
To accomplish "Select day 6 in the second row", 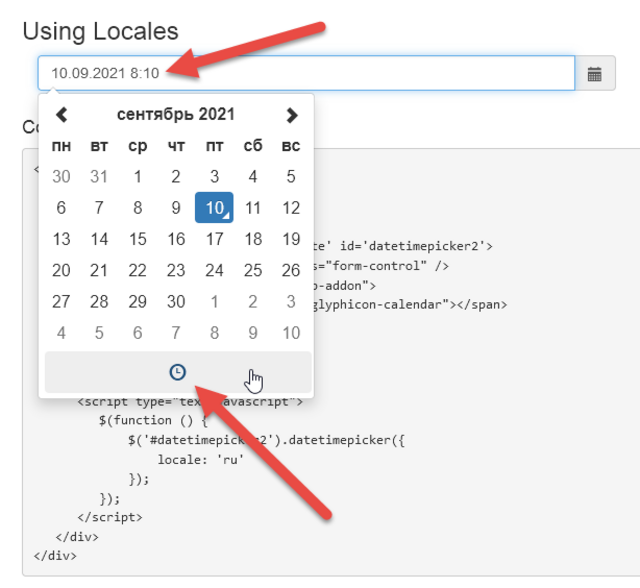I will coord(61,208).
